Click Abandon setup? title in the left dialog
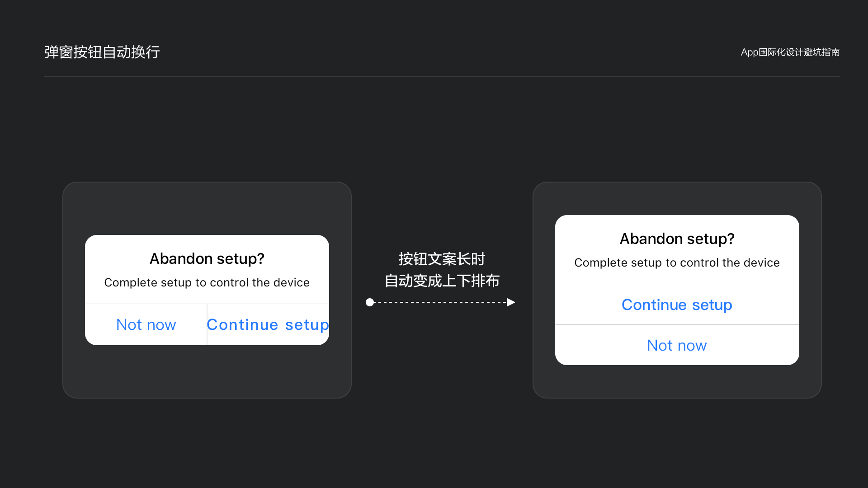The width and height of the screenshot is (868, 488). click(207, 258)
